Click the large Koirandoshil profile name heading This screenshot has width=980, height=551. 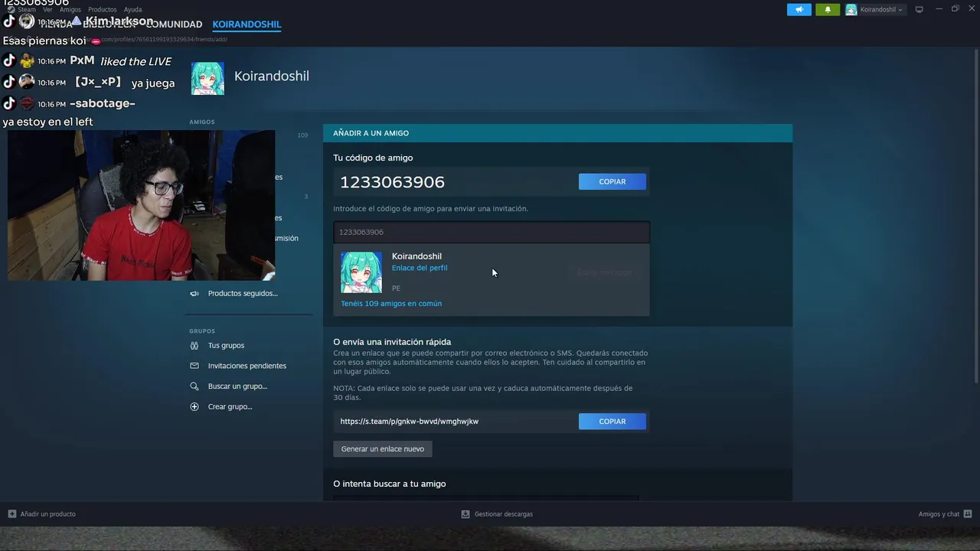(272, 76)
